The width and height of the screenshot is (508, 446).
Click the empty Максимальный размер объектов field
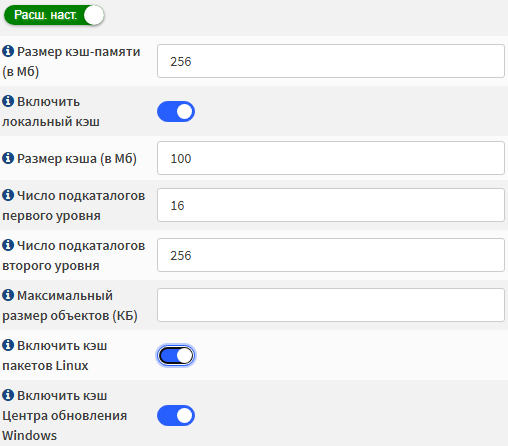coord(331,305)
